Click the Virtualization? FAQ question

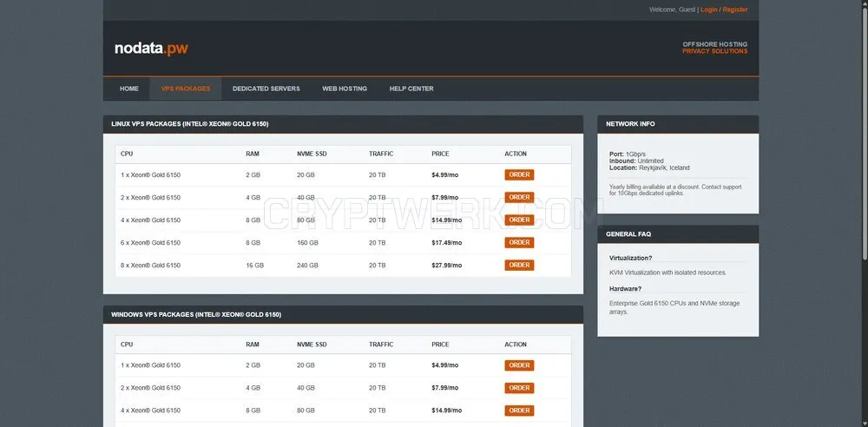[x=630, y=258]
